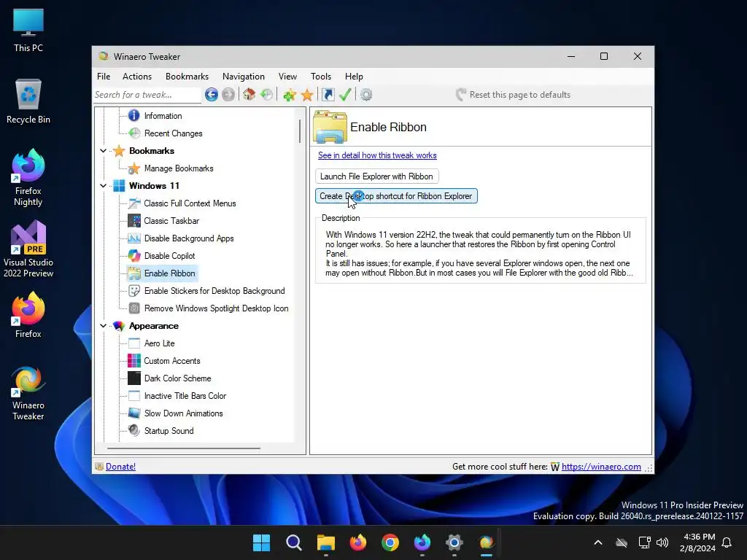Select Manage Bookmarks entry

tap(179, 168)
